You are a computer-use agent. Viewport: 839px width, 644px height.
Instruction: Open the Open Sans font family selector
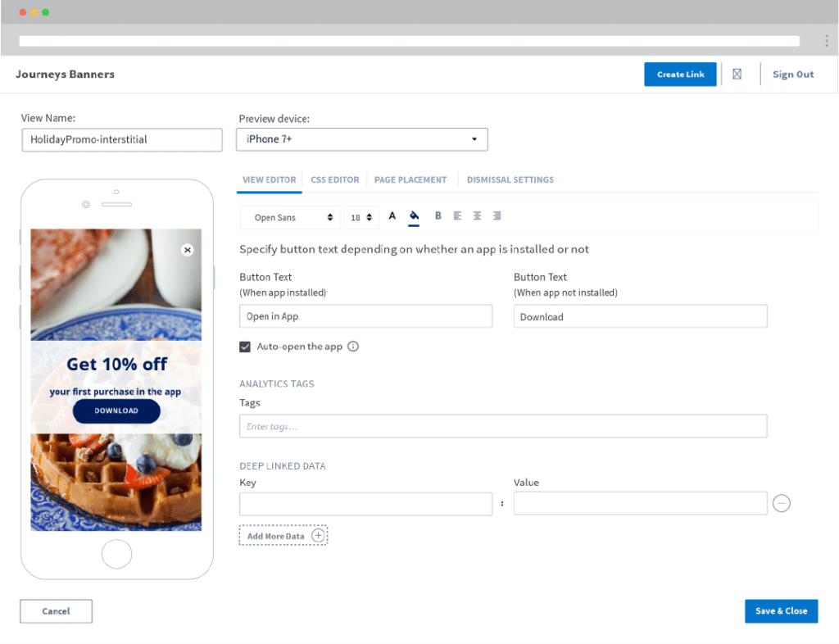289,217
